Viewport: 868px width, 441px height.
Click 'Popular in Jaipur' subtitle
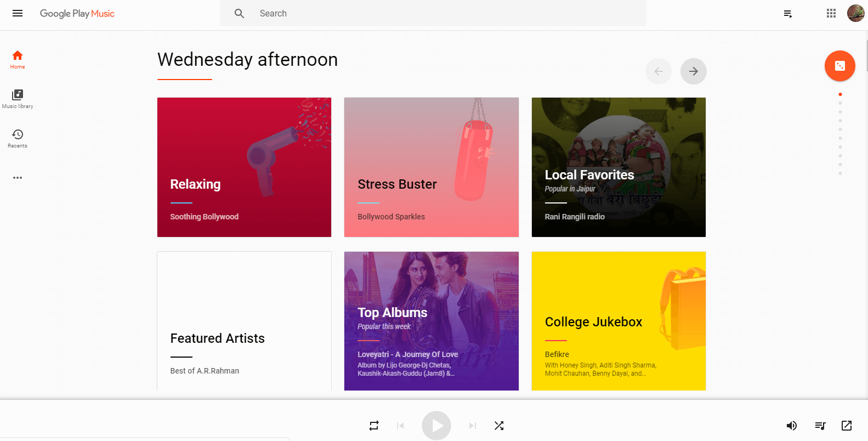(x=570, y=189)
